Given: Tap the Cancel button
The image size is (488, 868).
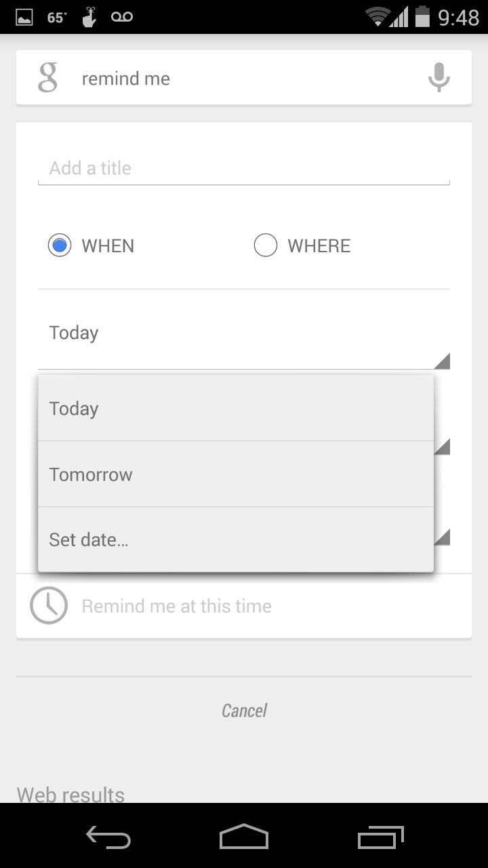Looking at the screenshot, I should click(x=244, y=710).
